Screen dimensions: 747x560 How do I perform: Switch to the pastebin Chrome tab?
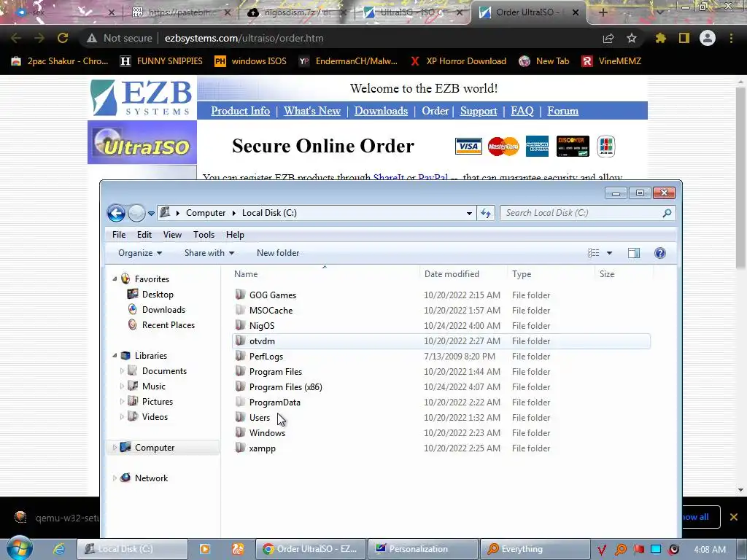(x=181, y=12)
